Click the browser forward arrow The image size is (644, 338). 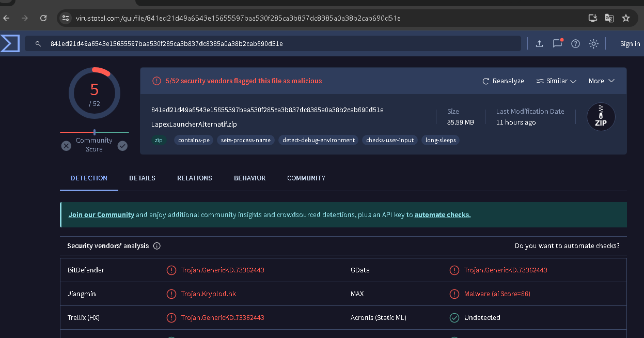[25, 18]
